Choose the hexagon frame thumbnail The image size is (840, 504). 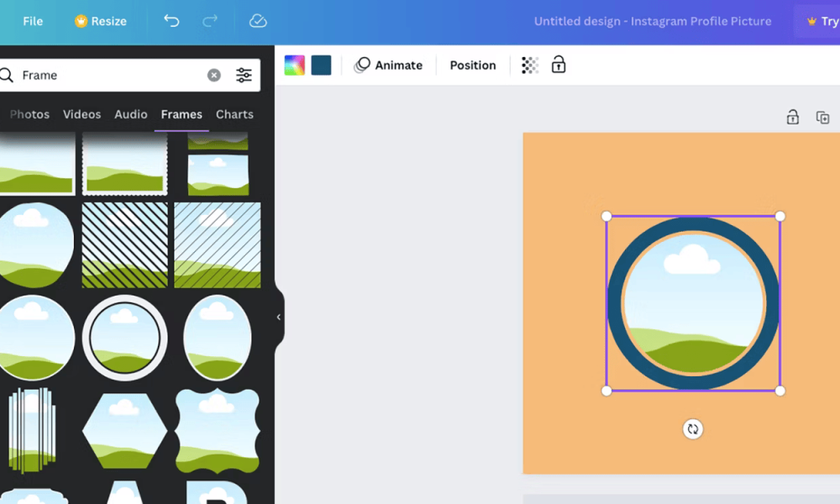click(x=125, y=431)
